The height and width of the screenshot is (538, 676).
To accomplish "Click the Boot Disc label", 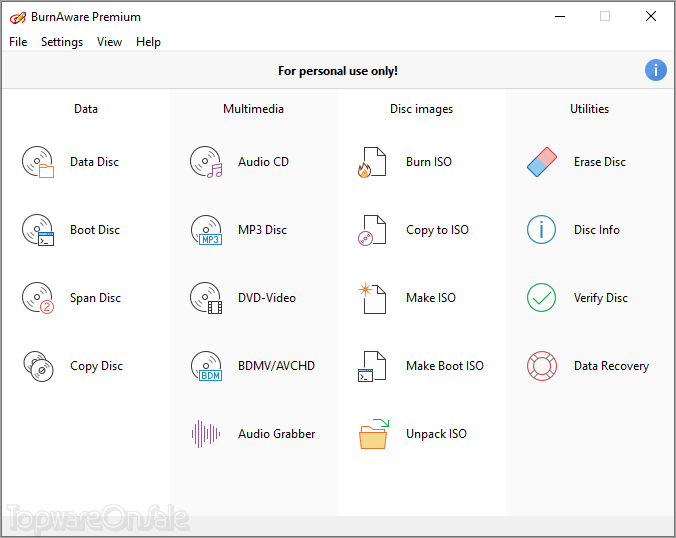I will click(x=95, y=230).
